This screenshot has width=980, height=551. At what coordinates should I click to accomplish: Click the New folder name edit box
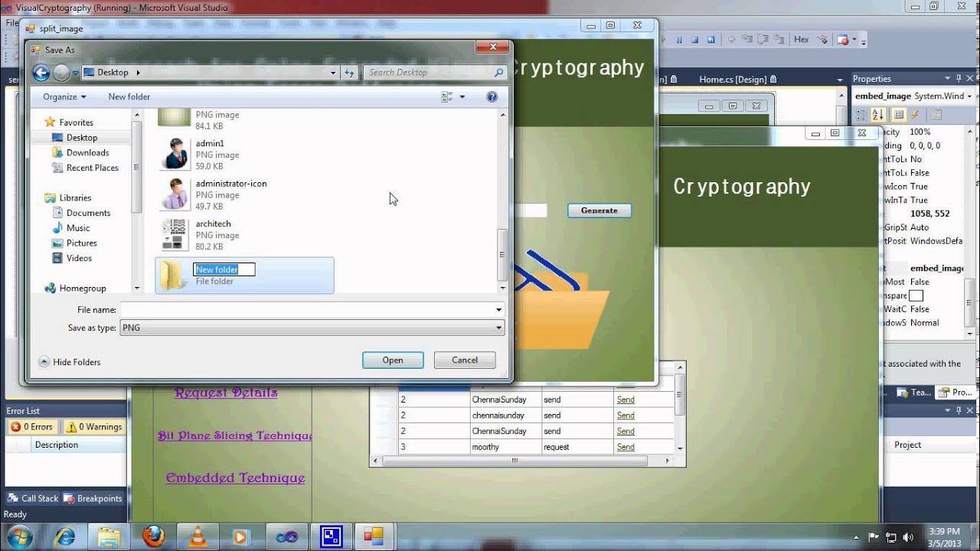224,269
